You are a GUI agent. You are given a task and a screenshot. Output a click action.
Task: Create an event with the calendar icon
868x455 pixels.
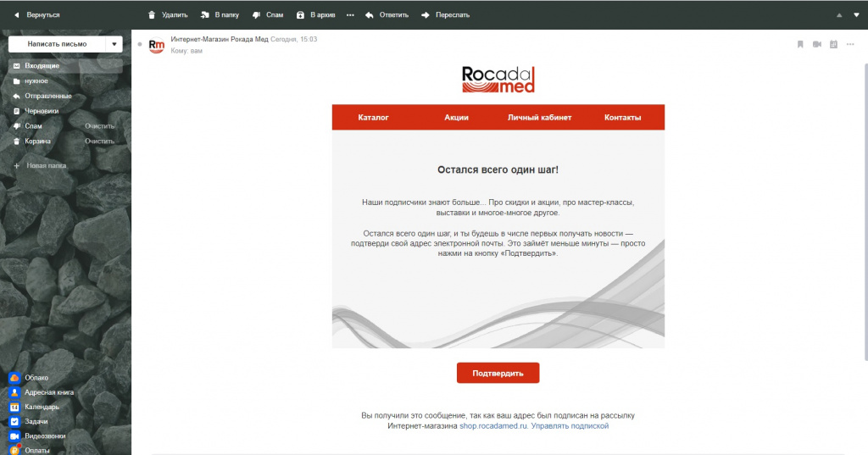pos(833,44)
